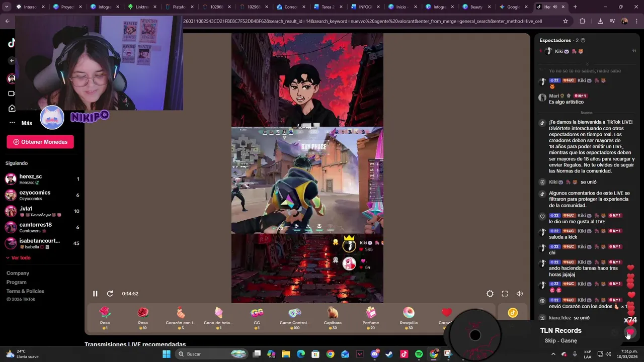This screenshot has height=362, width=644.
Task: Send the Cono de helado gift
Action: pyautogui.click(x=218, y=318)
